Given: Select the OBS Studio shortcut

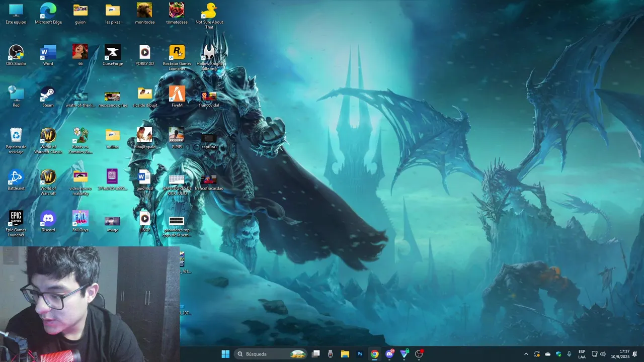Looking at the screenshot, I should point(16,55).
